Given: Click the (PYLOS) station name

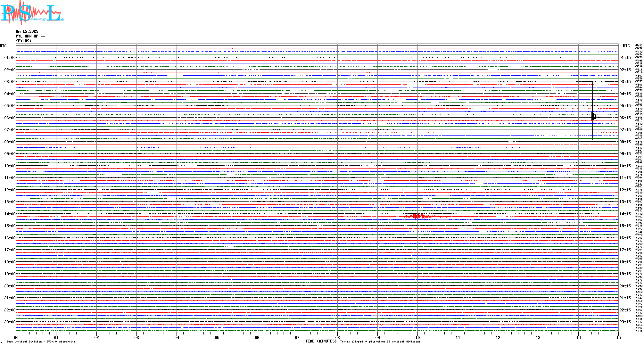Looking at the screenshot, I should pos(24,41).
